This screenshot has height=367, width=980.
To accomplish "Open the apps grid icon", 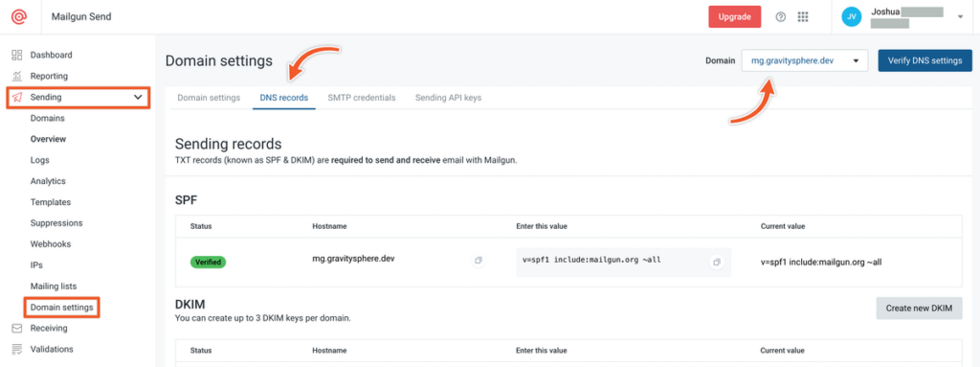I will tap(803, 17).
